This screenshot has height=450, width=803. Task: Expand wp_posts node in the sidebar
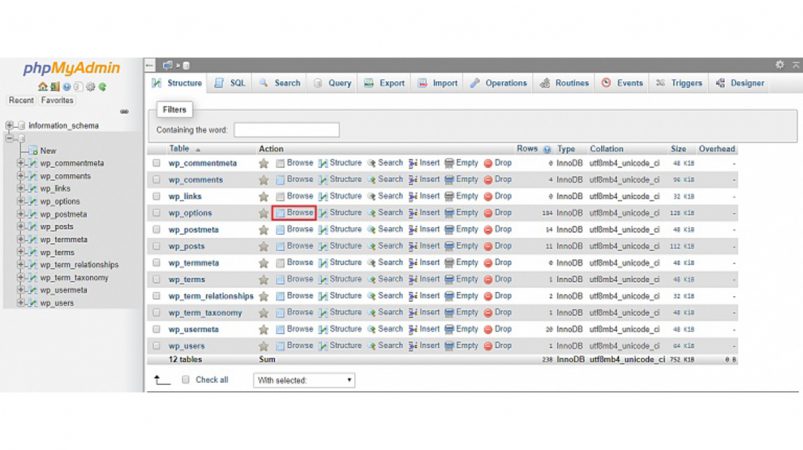click(21, 226)
